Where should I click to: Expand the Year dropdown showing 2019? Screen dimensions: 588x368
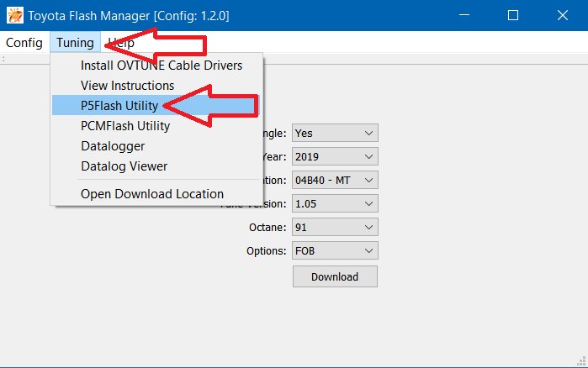(335, 156)
